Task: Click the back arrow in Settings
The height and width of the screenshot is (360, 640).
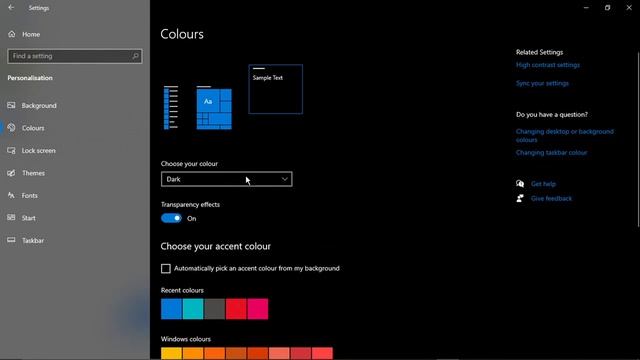Action: [11, 8]
